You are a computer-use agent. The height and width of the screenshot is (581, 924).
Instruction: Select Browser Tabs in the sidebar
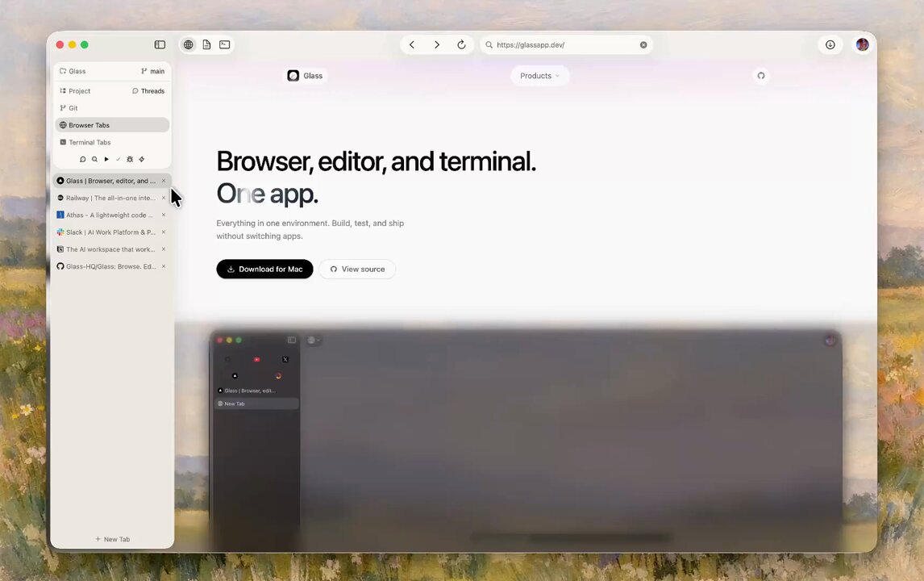[x=112, y=125]
